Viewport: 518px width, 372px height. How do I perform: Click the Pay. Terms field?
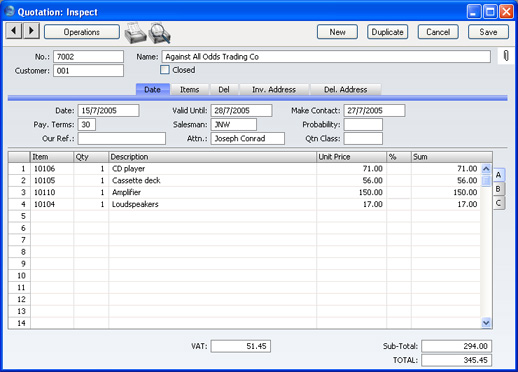[87, 124]
